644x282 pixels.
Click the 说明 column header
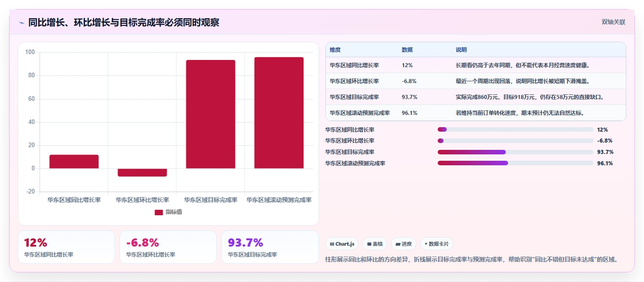coord(461,50)
